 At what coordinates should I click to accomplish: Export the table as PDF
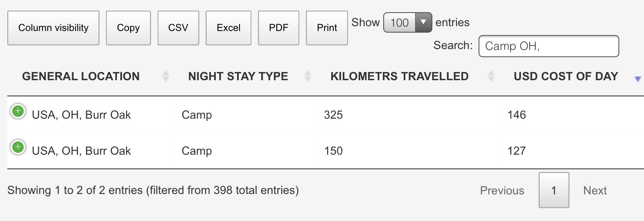pyautogui.click(x=278, y=28)
